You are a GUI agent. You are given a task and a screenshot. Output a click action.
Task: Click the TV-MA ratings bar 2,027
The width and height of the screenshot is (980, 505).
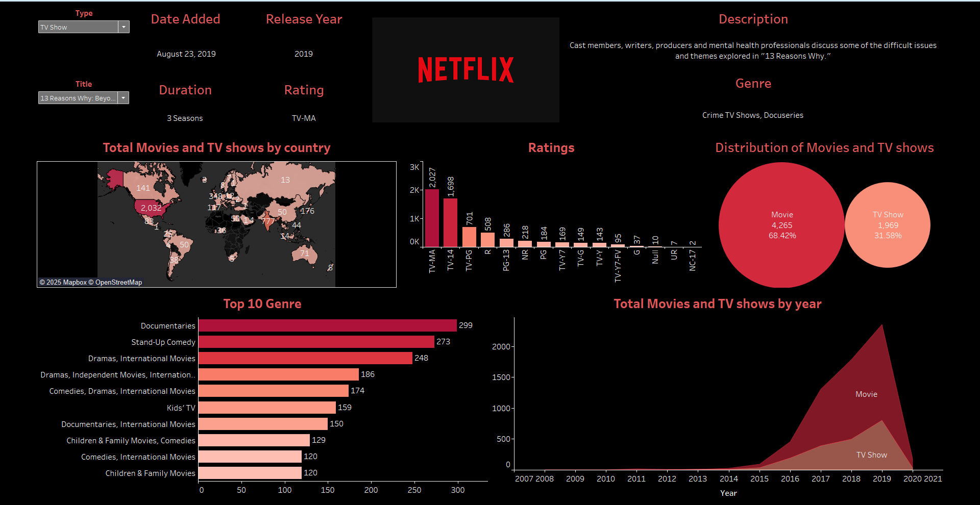click(x=432, y=218)
